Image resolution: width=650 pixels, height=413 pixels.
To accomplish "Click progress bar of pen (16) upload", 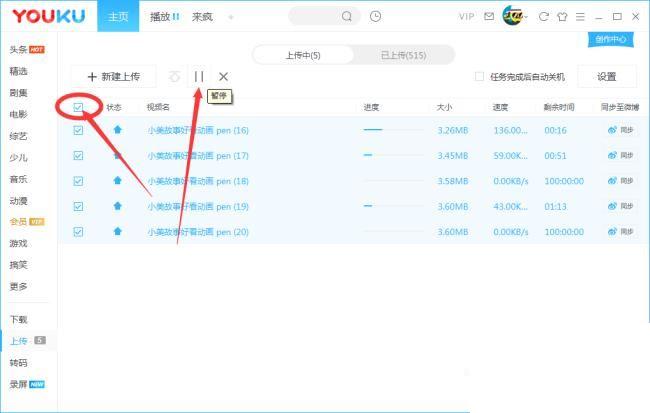I will [x=373, y=130].
